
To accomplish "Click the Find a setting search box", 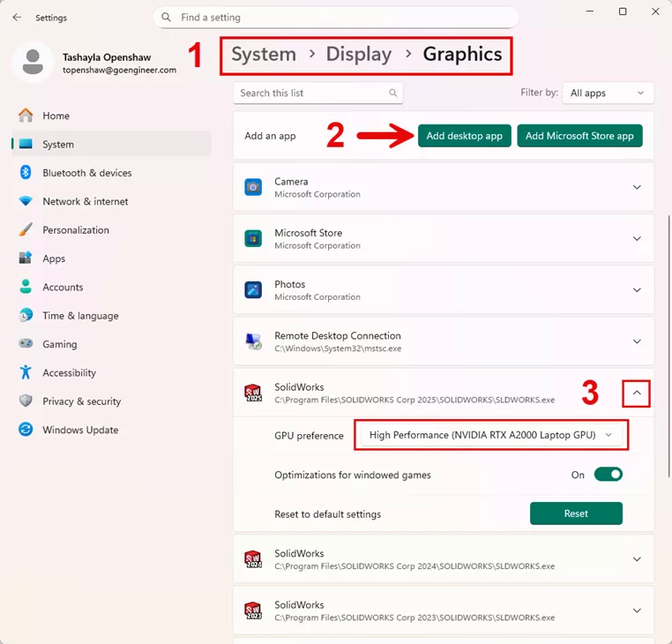I will [x=336, y=17].
